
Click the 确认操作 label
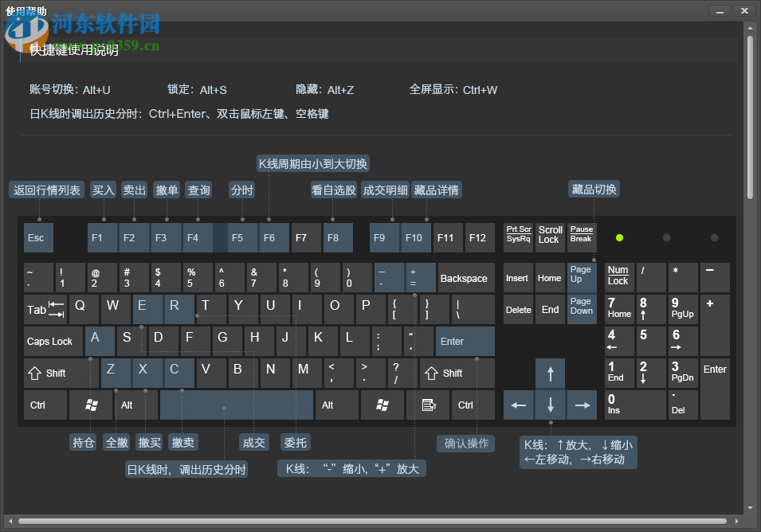click(x=466, y=444)
